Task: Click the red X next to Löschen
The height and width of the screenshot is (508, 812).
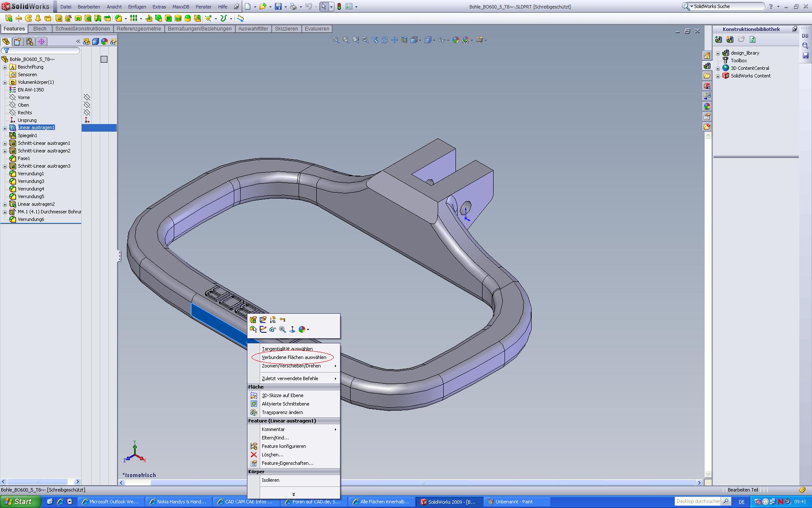Action: 254,455
